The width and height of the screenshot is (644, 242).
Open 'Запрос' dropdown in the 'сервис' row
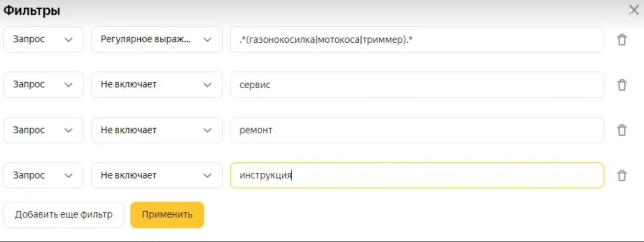(x=43, y=85)
